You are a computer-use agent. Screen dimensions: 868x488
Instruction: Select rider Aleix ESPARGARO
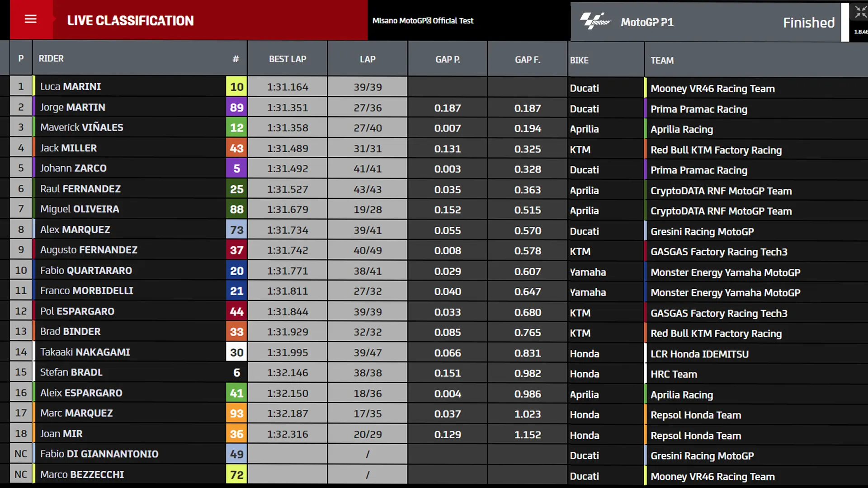(x=81, y=393)
